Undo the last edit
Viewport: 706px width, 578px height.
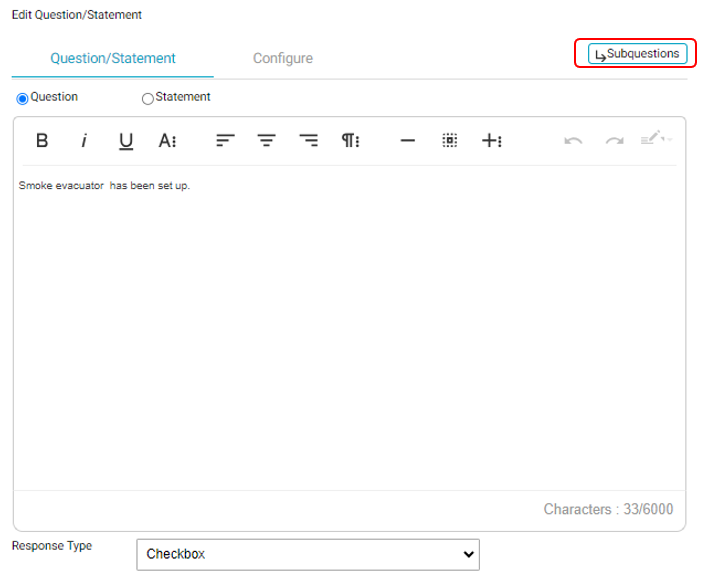click(573, 141)
